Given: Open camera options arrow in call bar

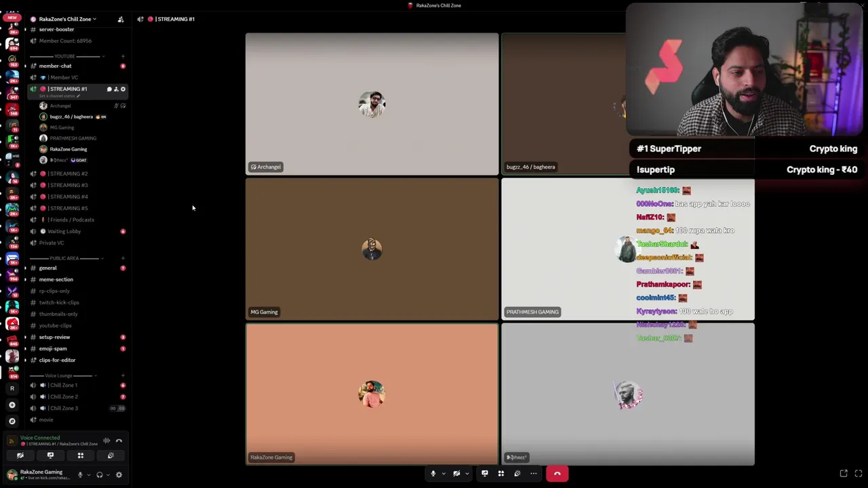Looking at the screenshot, I should [x=467, y=474].
